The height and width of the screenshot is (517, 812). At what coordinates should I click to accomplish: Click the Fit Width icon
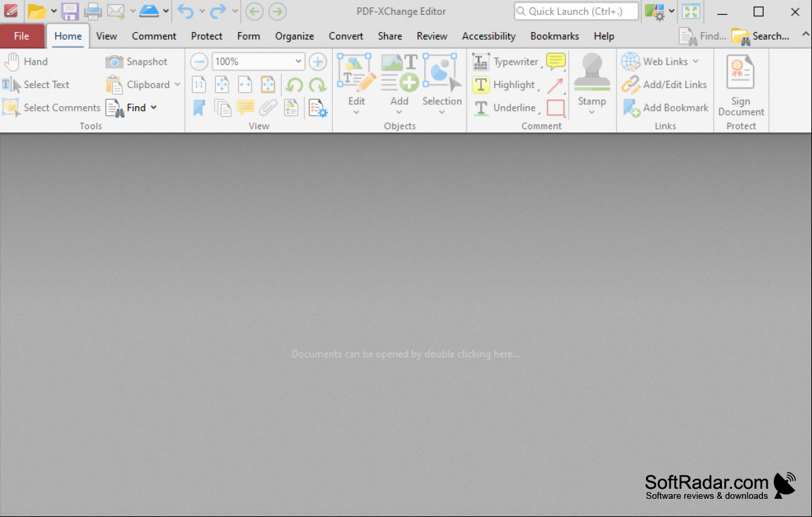tap(245, 85)
